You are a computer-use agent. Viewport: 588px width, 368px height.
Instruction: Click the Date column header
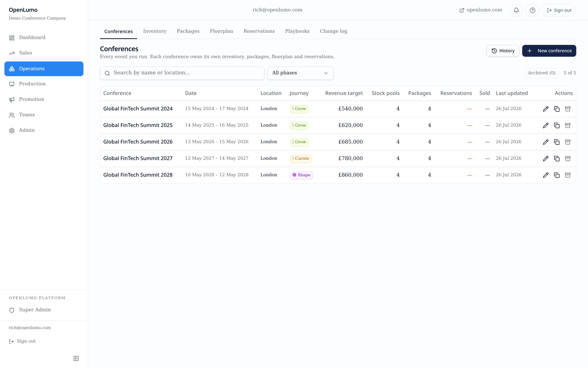(191, 93)
